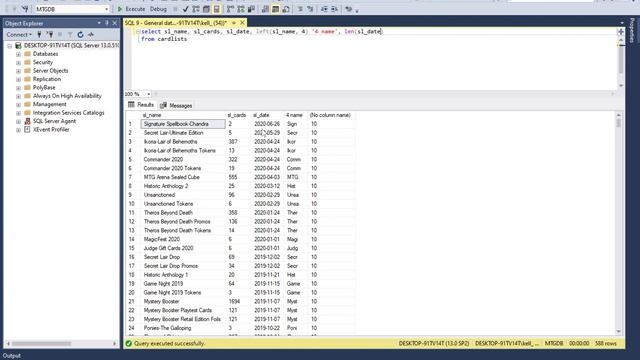Start Debug on the query
The height and width of the screenshot is (360, 640).
pyautogui.click(x=158, y=9)
